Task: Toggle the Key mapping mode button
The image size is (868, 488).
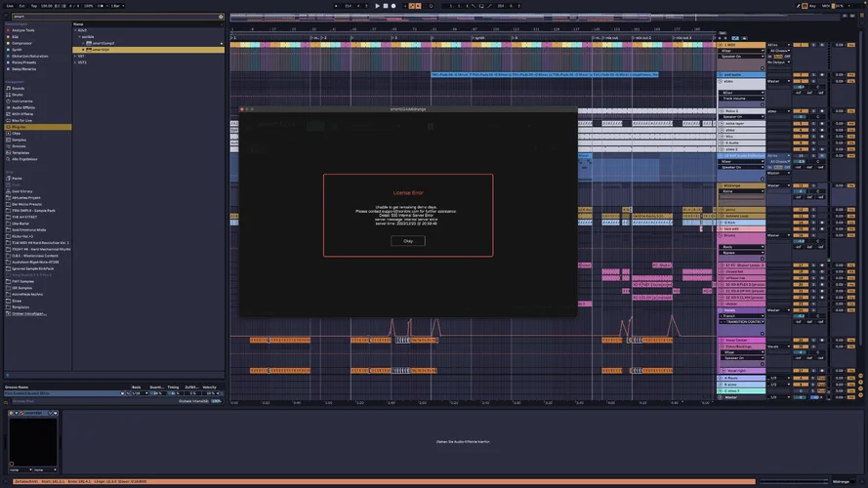Action: [x=812, y=6]
